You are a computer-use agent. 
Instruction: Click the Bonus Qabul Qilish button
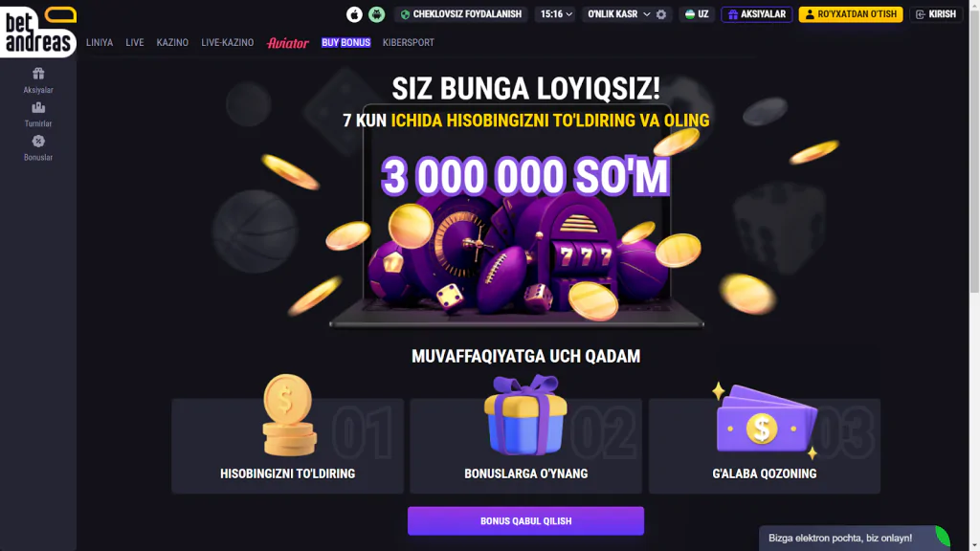click(525, 521)
